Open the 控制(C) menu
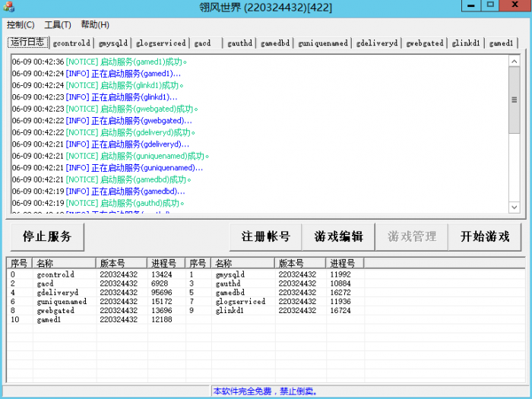Image resolution: width=532 pixels, height=399 pixels. (x=21, y=25)
